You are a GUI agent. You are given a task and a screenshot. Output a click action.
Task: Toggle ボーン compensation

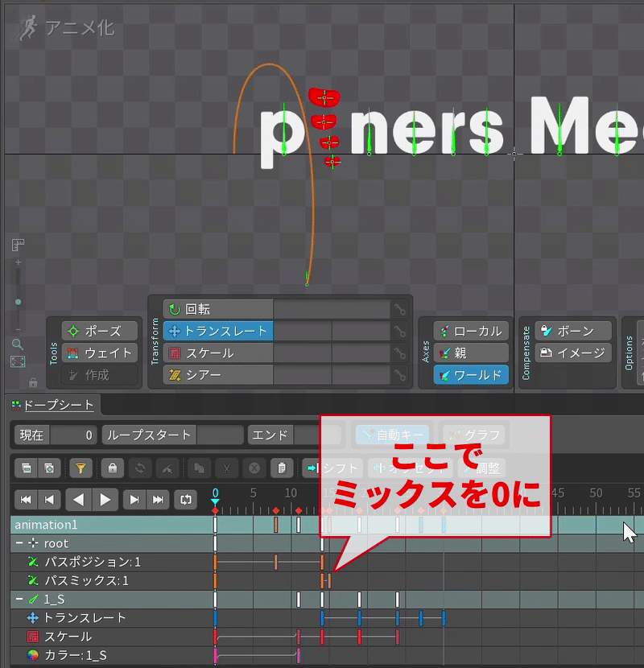point(573,331)
